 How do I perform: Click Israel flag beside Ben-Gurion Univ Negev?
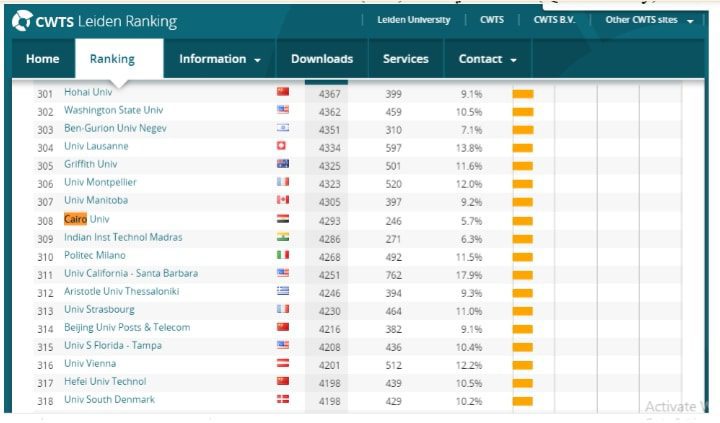(283, 128)
